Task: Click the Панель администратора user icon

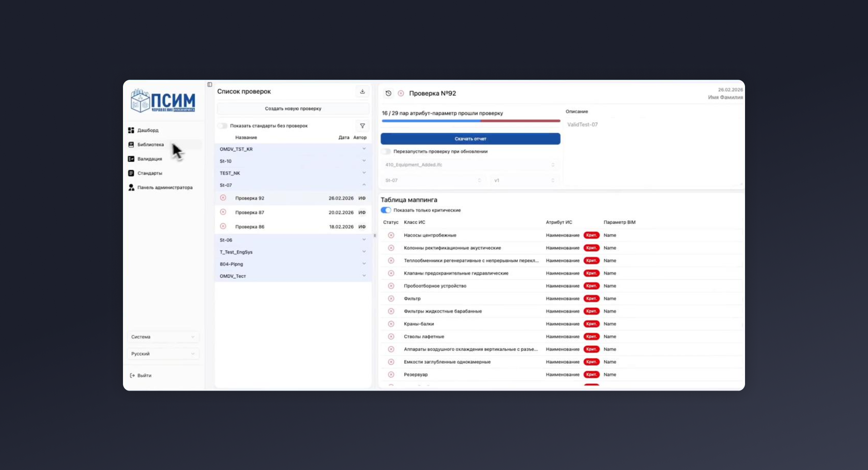Action: [x=131, y=188]
